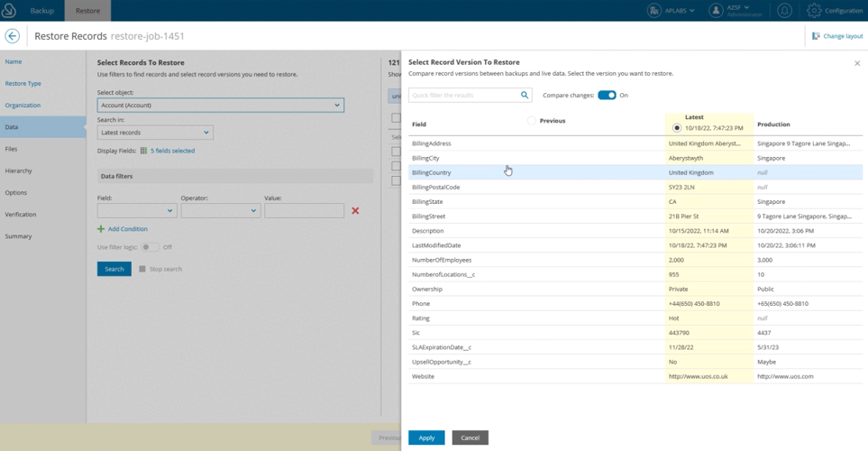This screenshot has width=868, height=451.
Task: Go to the Organization step
Action: (23, 106)
